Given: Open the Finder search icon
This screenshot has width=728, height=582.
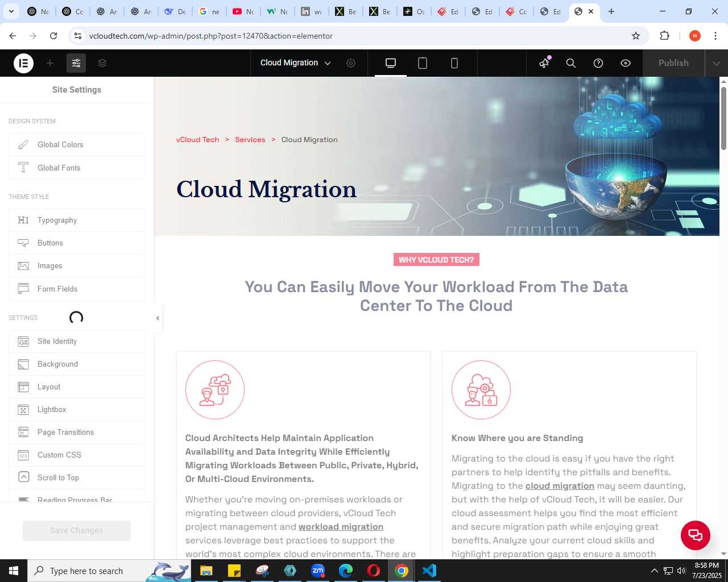Looking at the screenshot, I should pyautogui.click(x=571, y=63).
